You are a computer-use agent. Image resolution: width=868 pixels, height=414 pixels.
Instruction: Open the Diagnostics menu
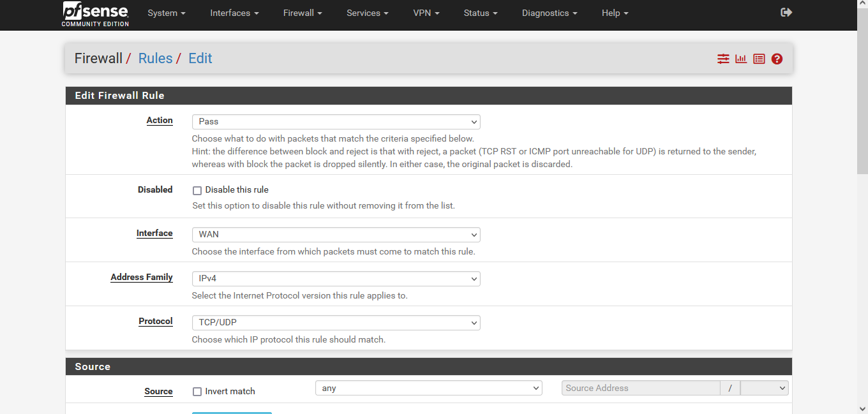point(550,13)
